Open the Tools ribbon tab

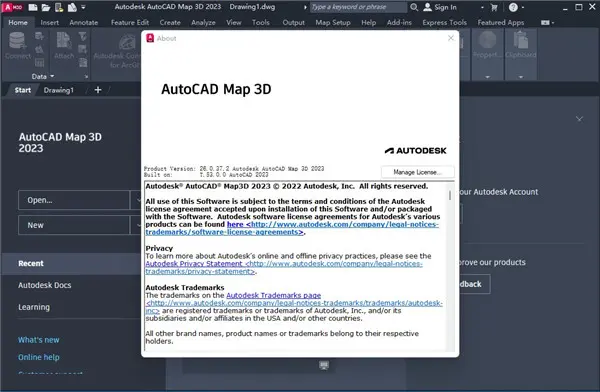(x=261, y=23)
